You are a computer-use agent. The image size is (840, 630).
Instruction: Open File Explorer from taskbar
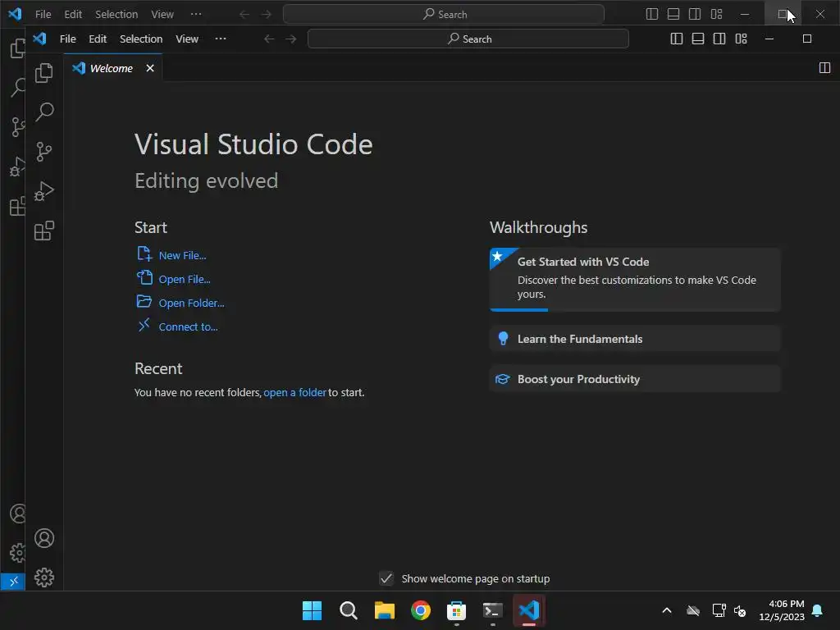[384, 610]
